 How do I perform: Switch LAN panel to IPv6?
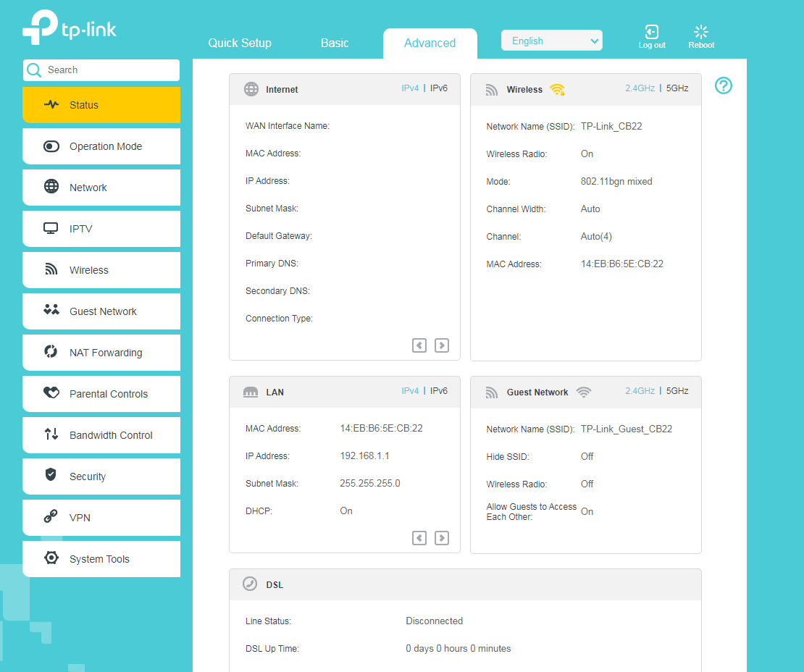pyautogui.click(x=439, y=390)
